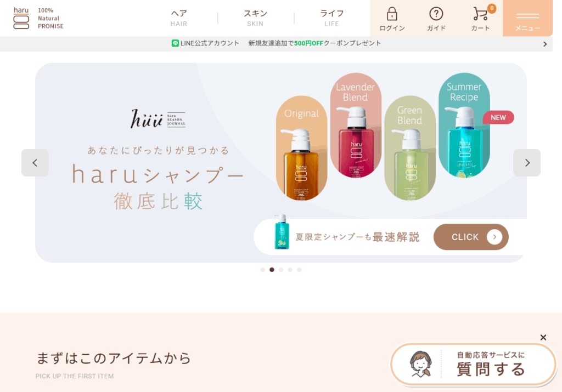This screenshot has height=392, width=562.
Task: Select the Green Blend shampoo bottle
Action: (x=409, y=148)
